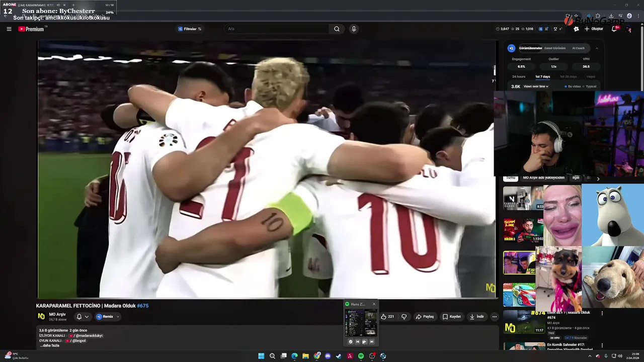Open options menu for Madara Olduk #674
Image resolution: width=644 pixels, height=362 pixels.
click(602, 313)
